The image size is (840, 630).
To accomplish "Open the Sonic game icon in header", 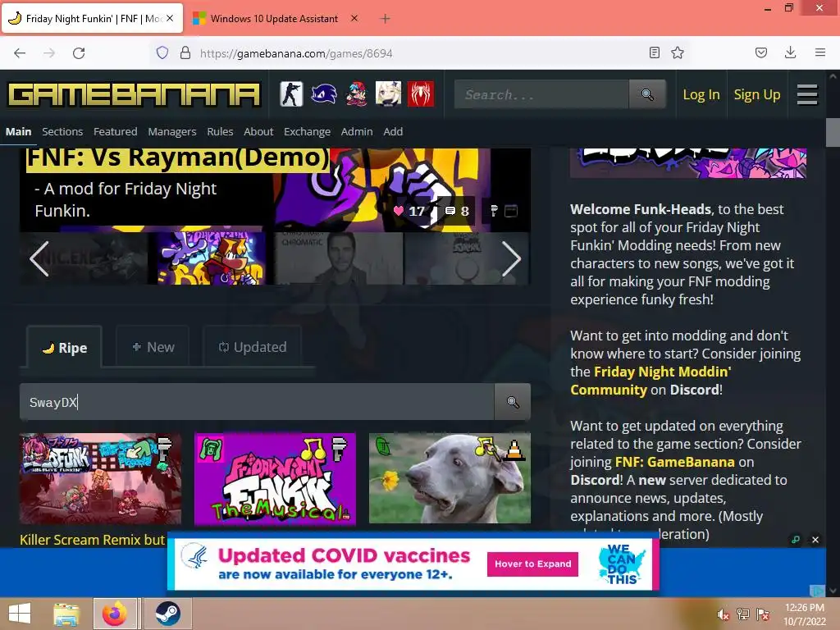I will pyautogui.click(x=323, y=94).
